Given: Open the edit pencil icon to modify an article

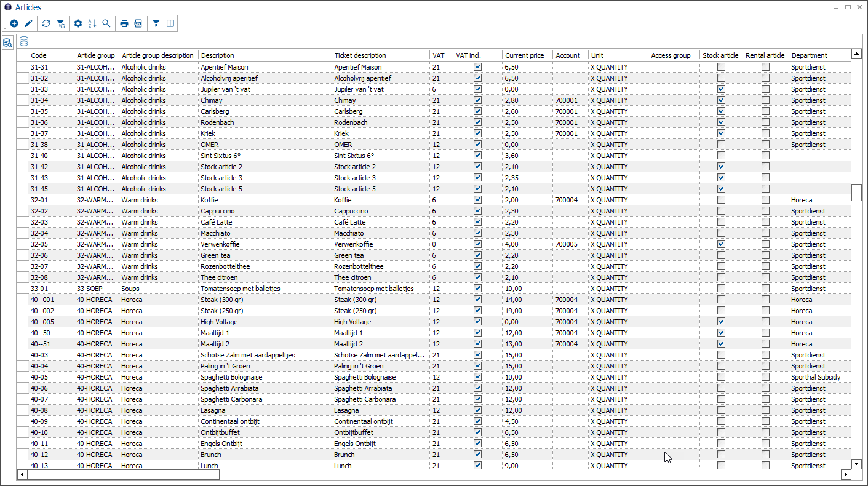Looking at the screenshot, I should coord(28,23).
